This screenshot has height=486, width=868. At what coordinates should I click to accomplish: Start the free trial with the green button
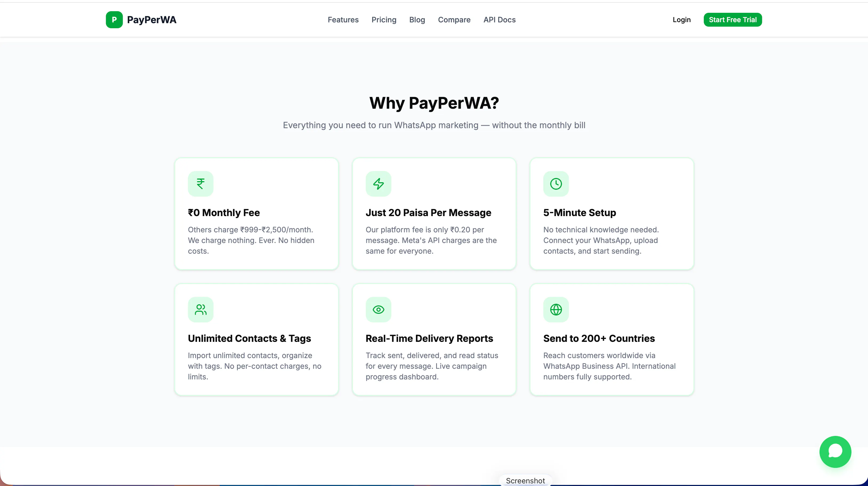[733, 20]
